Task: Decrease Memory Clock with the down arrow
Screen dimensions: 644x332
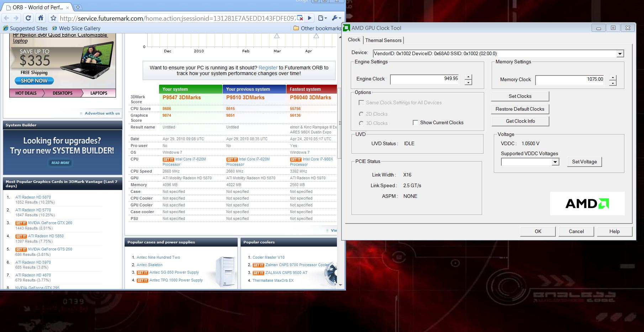Action: click(613, 83)
